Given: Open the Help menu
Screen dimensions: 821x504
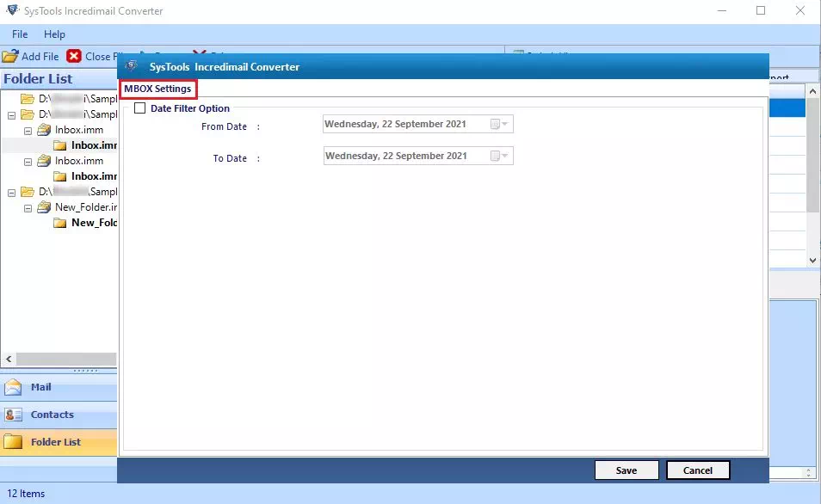Looking at the screenshot, I should point(54,34).
